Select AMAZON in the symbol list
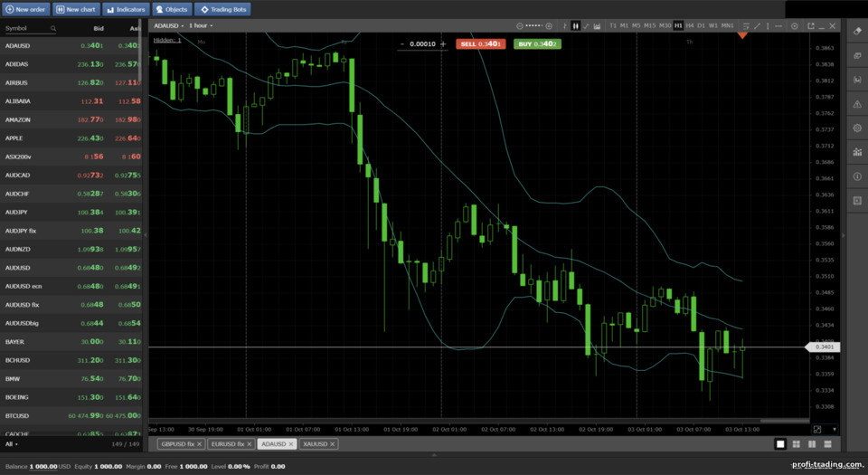 tap(71, 119)
